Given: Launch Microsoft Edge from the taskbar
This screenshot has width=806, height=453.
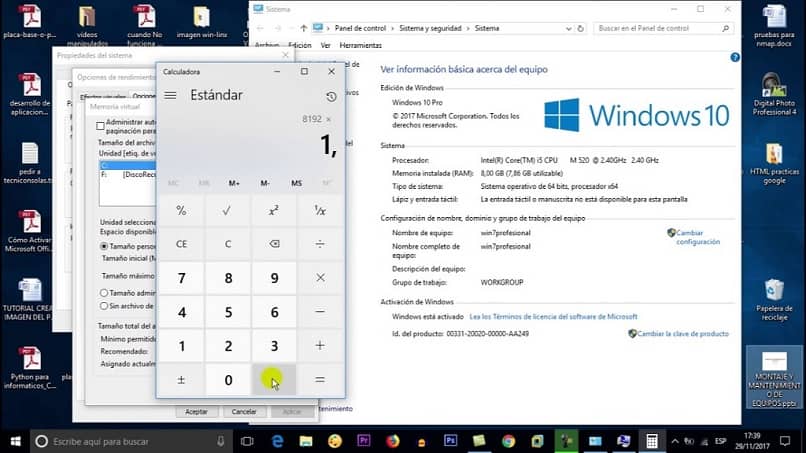Looking at the screenshot, I should tap(278, 441).
